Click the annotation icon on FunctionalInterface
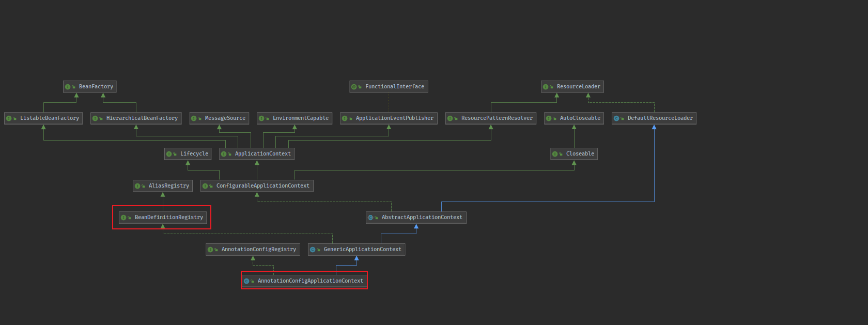This screenshot has height=325, width=868. tap(354, 87)
